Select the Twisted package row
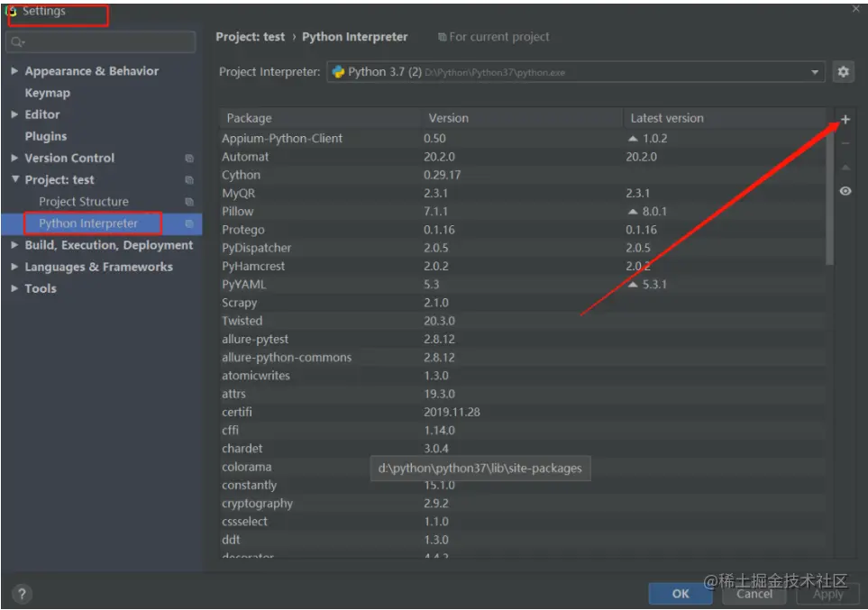This screenshot has height=610, width=868. coord(522,321)
